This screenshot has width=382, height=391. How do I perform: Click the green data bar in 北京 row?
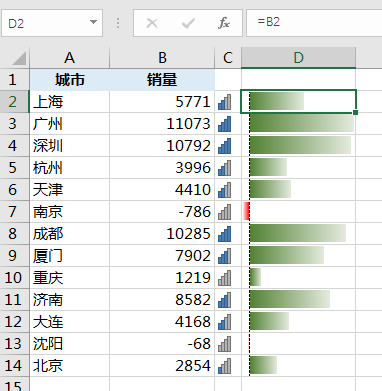(263, 365)
